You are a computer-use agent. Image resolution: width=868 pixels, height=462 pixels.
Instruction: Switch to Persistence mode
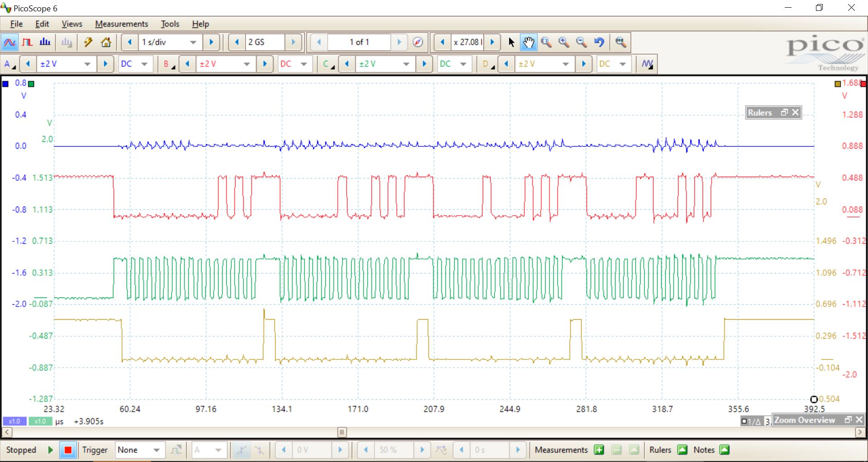coord(27,42)
